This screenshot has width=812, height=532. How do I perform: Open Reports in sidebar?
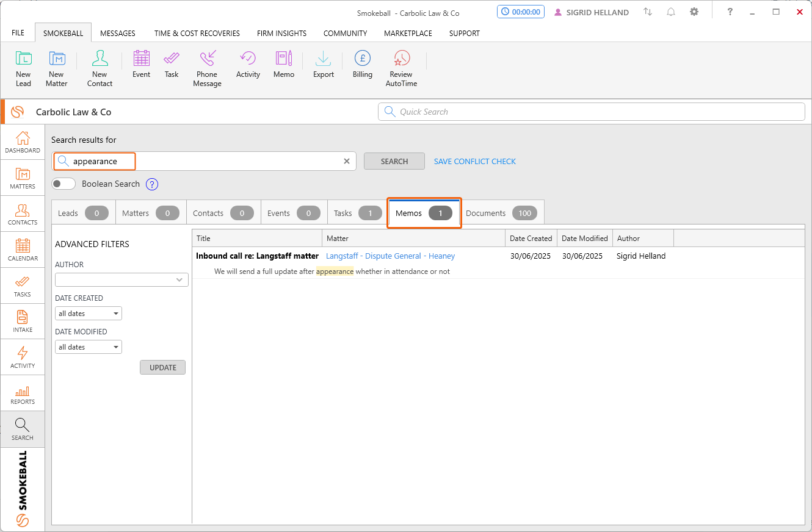(23, 394)
